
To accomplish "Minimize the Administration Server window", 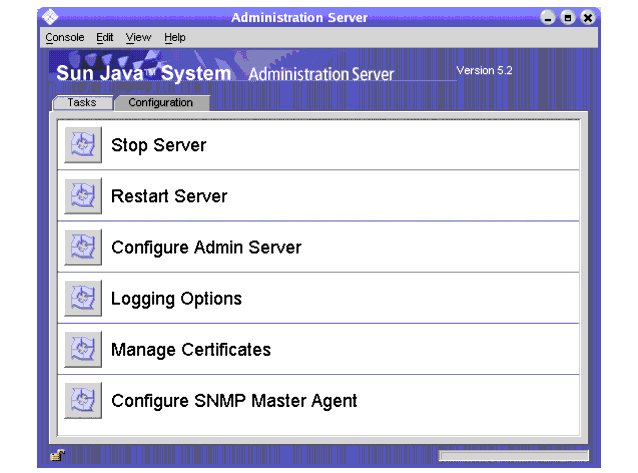I will (548, 18).
